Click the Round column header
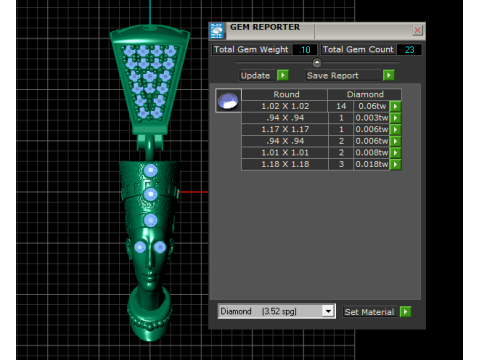480x360 pixels. (x=284, y=94)
